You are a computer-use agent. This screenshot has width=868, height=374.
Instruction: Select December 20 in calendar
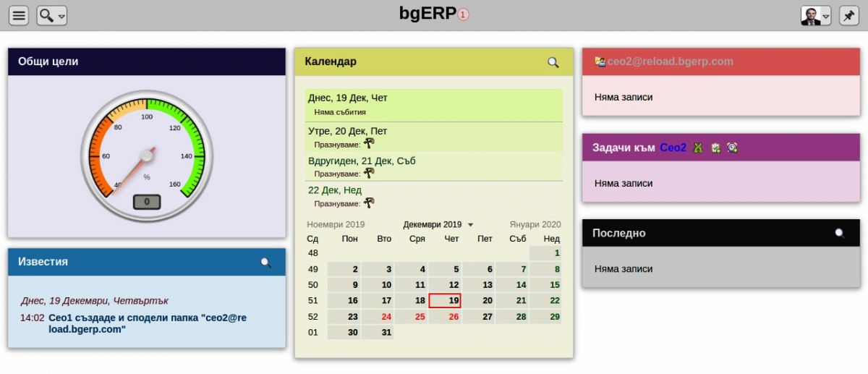pyautogui.click(x=478, y=301)
